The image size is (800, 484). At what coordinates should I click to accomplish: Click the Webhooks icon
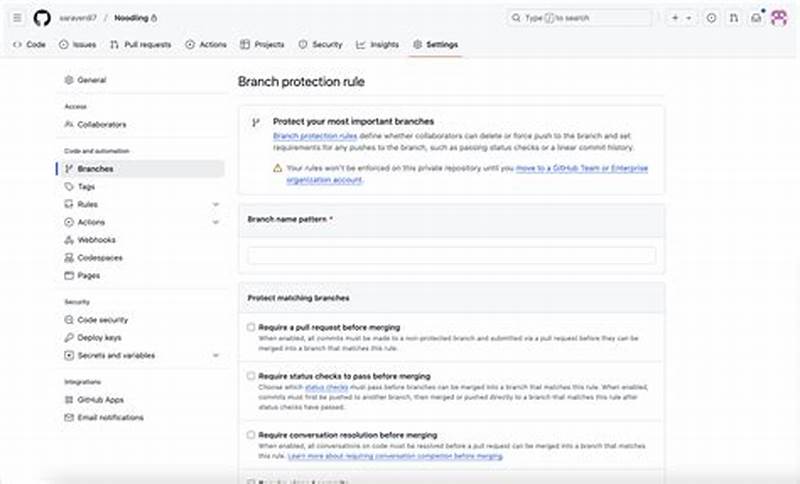[69, 240]
